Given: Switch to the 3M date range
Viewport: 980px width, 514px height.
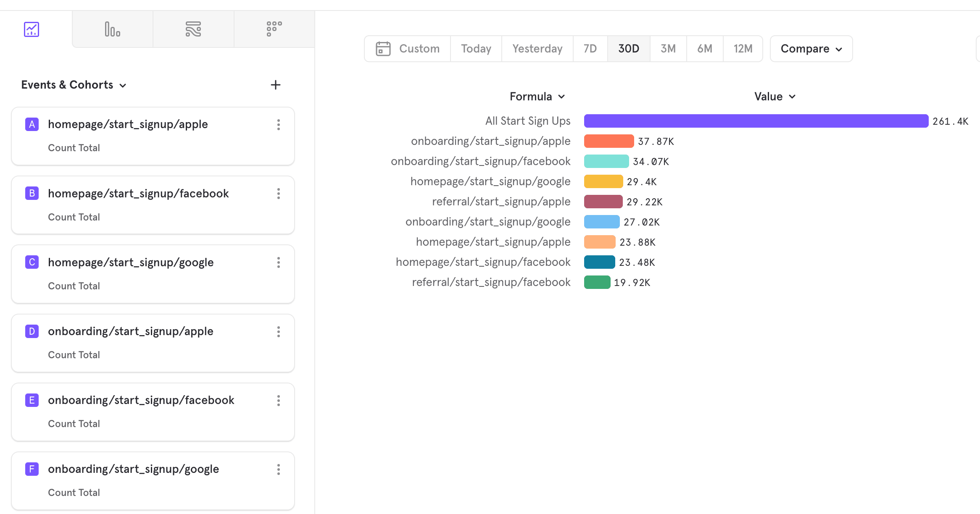Looking at the screenshot, I should [668, 49].
